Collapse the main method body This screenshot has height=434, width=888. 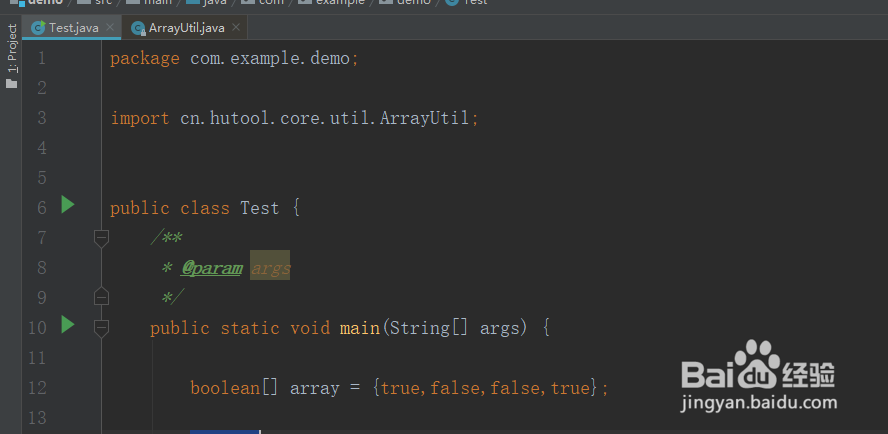(100, 327)
